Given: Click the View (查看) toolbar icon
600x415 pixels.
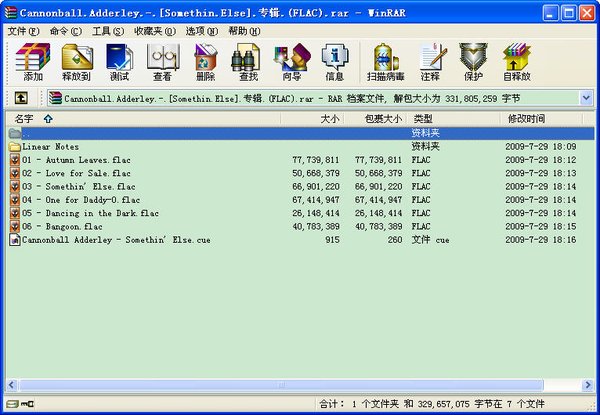Looking at the screenshot, I should 163,62.
